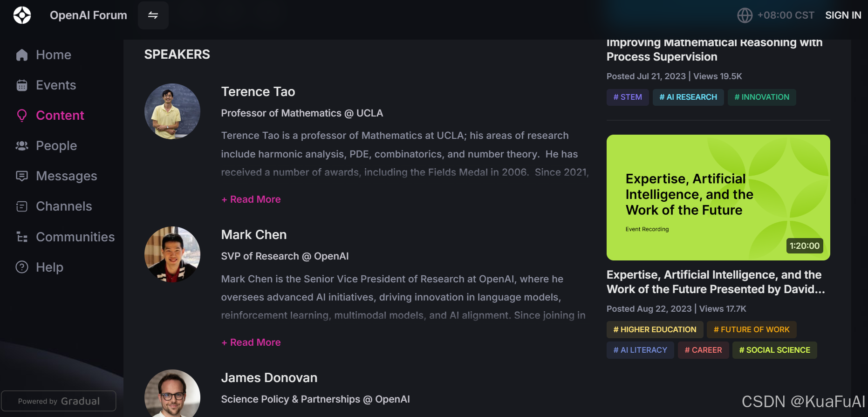
Task: Click the SPEAKERS heading
Action: click(177, 55)
